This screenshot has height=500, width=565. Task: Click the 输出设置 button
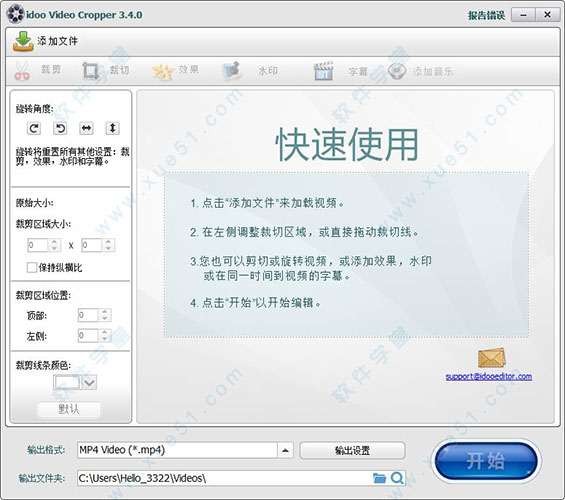(352, 450)
